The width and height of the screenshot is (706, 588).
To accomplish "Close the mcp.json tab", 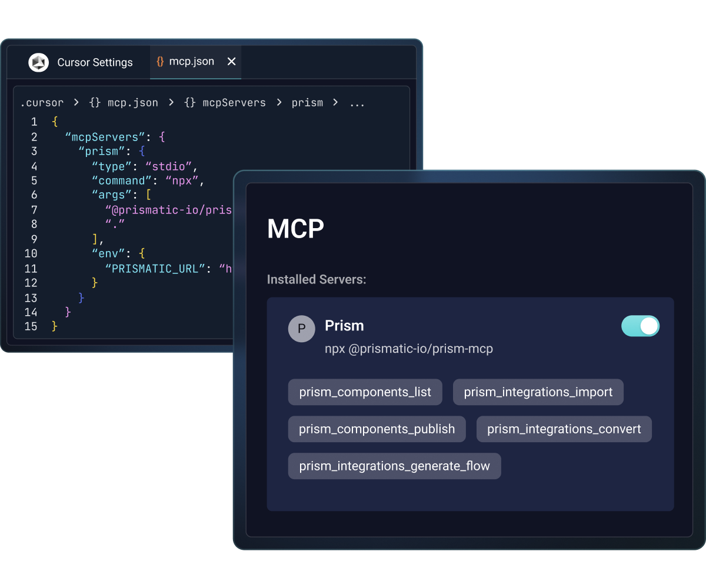I will point(232,62).
